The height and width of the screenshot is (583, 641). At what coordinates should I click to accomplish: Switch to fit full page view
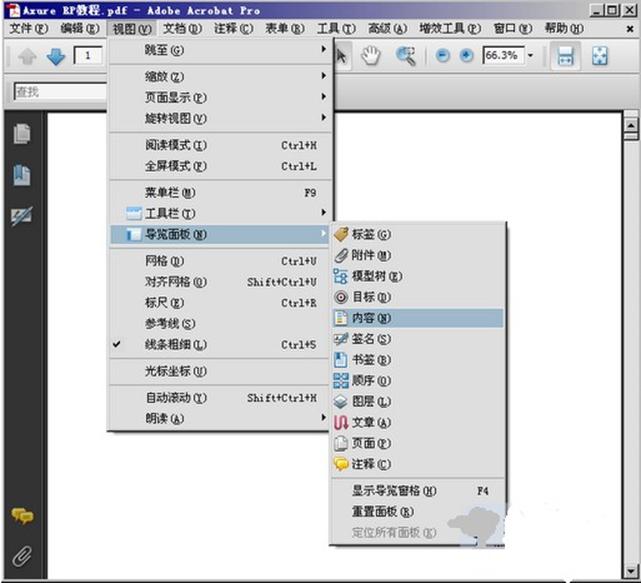600,56
